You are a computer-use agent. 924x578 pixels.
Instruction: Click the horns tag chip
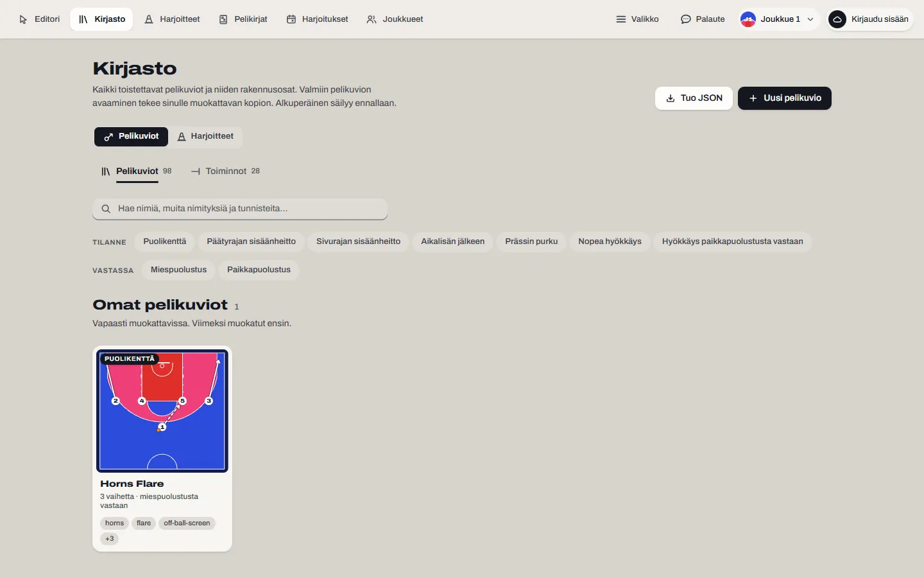tap(114, 523)
